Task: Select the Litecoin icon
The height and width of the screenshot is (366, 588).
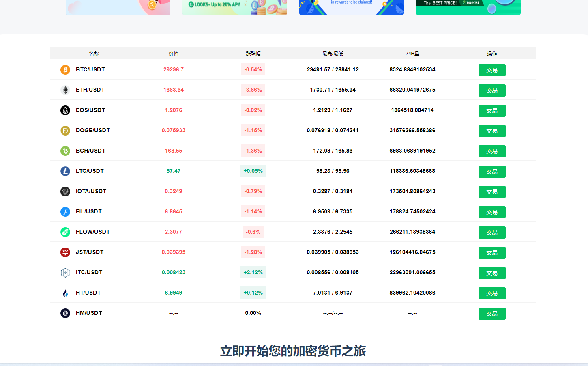Action: click(x=65, y=171)
